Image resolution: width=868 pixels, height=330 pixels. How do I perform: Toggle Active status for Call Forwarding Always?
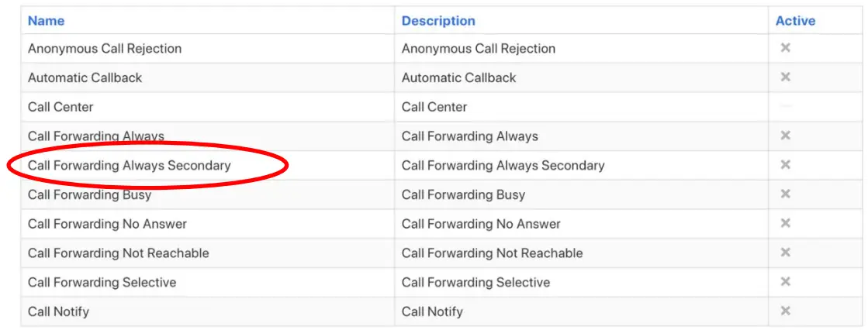pyautogui.click(x=785, y=136)
